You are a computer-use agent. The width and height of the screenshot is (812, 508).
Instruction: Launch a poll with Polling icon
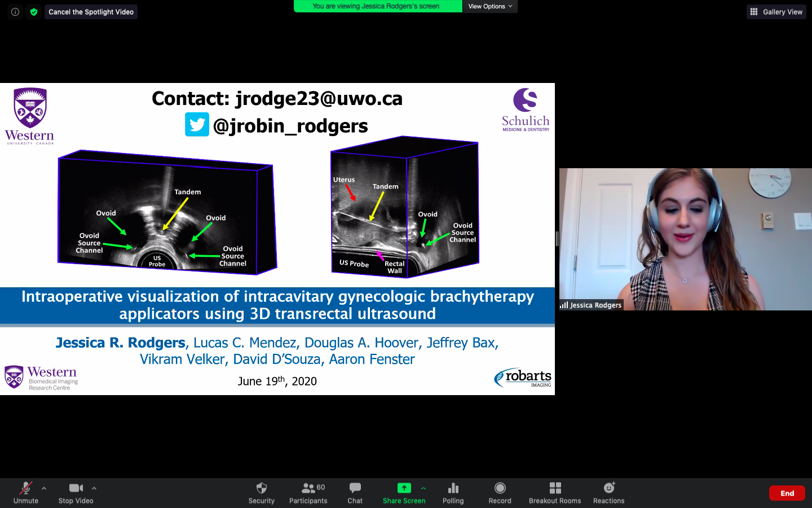pyautogui.click(x=453, y=492)
